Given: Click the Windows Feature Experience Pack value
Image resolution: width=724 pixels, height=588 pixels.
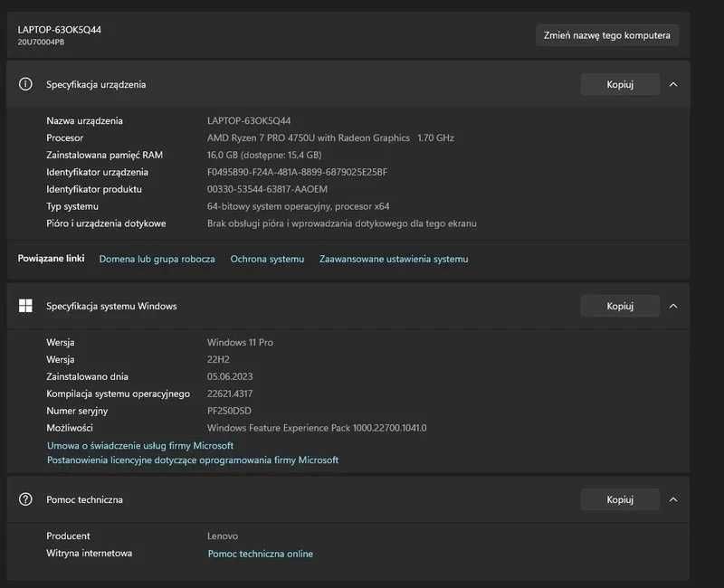Looking at the screenshot, I should point(316,428).
